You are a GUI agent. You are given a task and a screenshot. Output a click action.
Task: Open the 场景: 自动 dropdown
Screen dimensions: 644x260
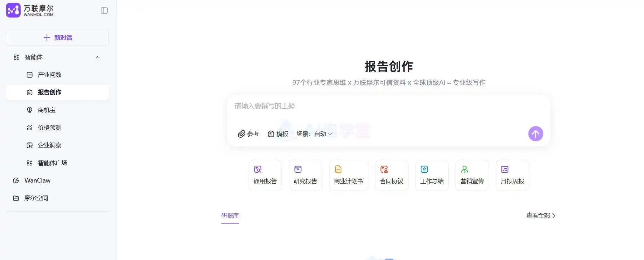click(x=314, y=134)
